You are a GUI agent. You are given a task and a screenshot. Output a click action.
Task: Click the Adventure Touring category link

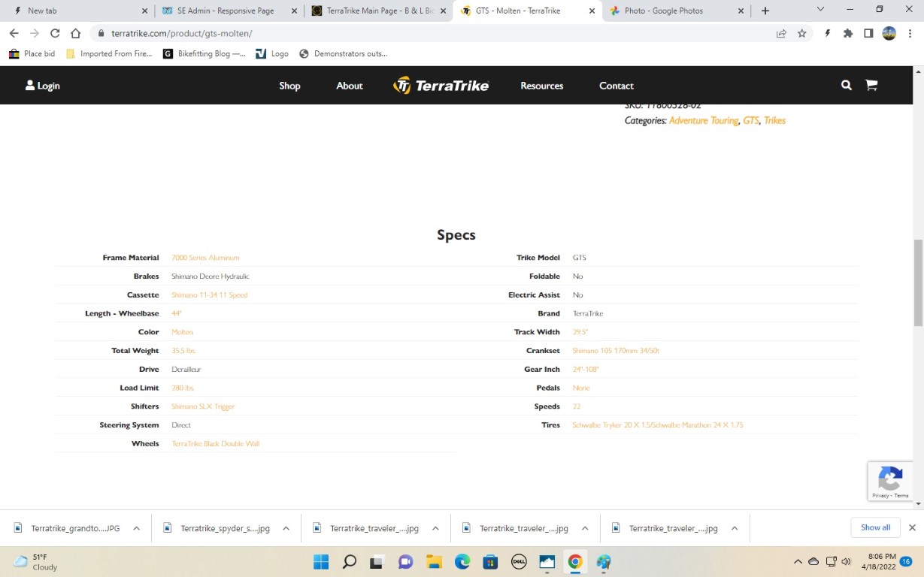pos(703,121)
